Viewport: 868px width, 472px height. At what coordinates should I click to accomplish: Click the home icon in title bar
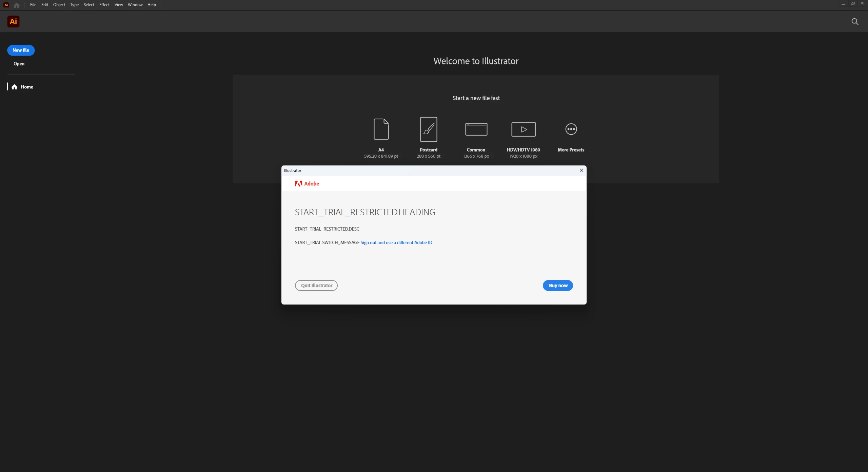(16, 5)
